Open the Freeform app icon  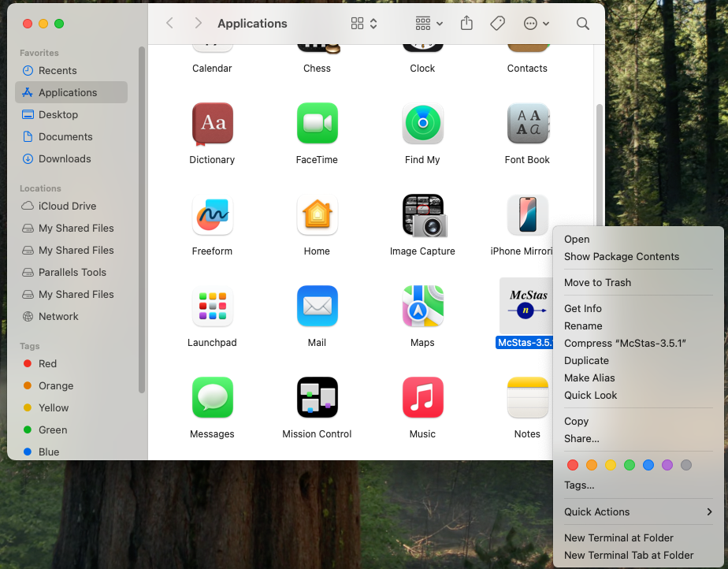click(x=212, y=215)
